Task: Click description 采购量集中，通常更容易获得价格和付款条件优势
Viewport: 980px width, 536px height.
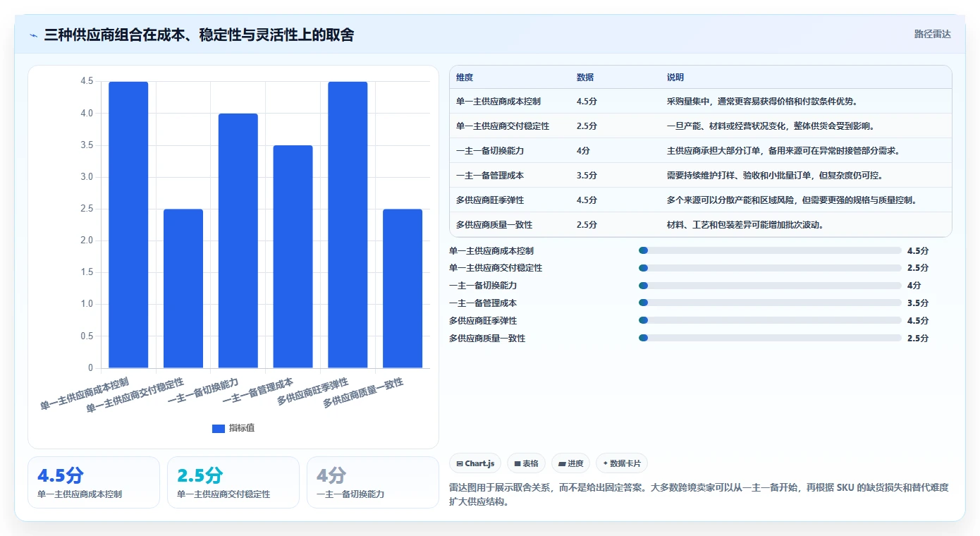Action: [x=762, y=102]
